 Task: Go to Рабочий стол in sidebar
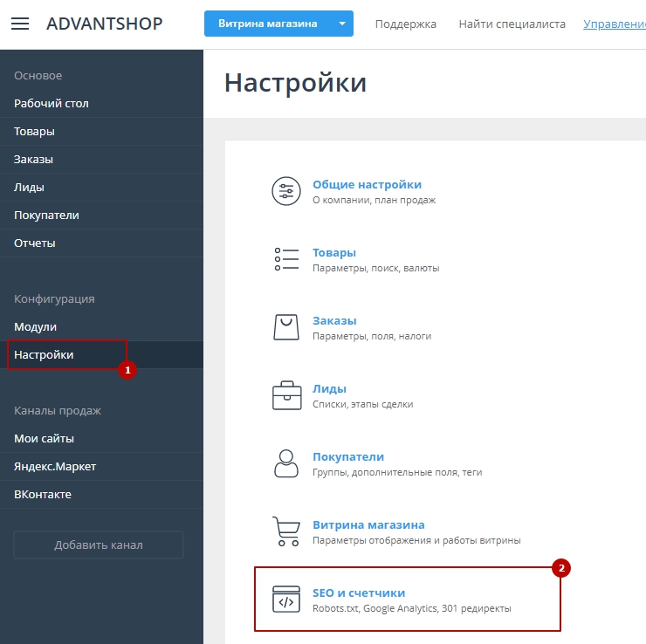(51, 103)
